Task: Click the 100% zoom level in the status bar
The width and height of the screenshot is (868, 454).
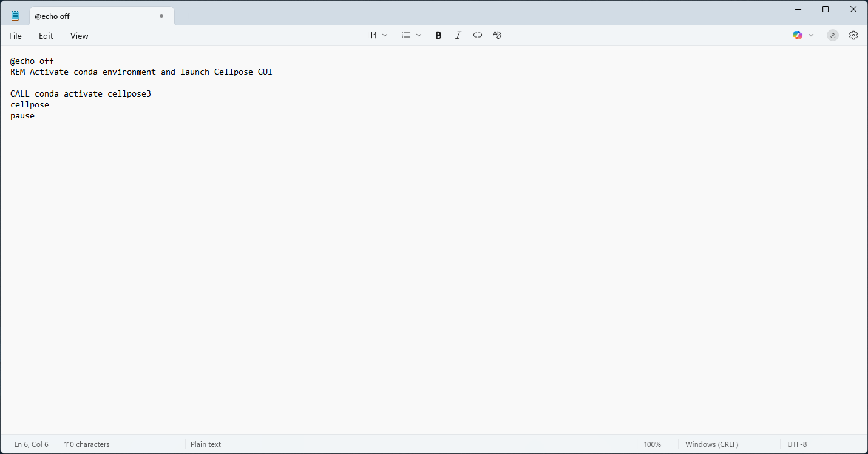Action: pos(653,444)
